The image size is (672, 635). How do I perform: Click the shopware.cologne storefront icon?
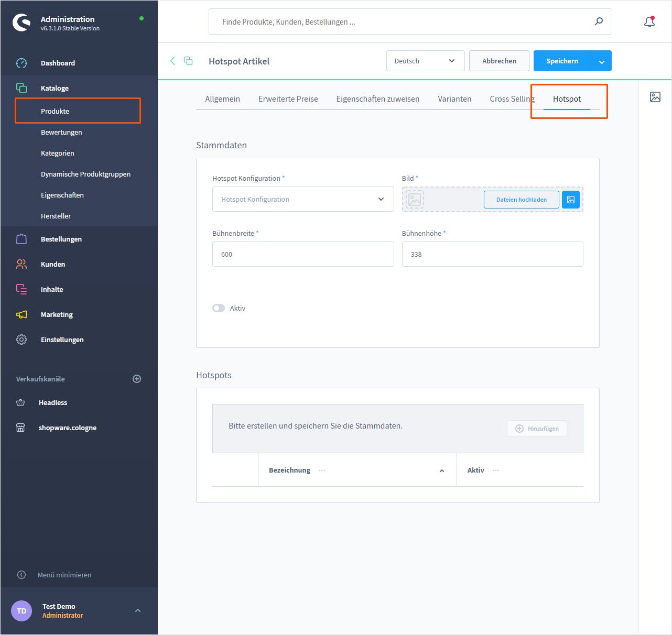pos(20,428)
